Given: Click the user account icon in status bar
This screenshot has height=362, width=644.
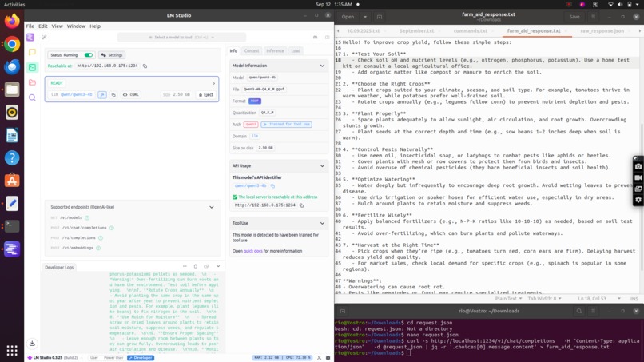Looking at the screenshot, I should tap(319, 358).
